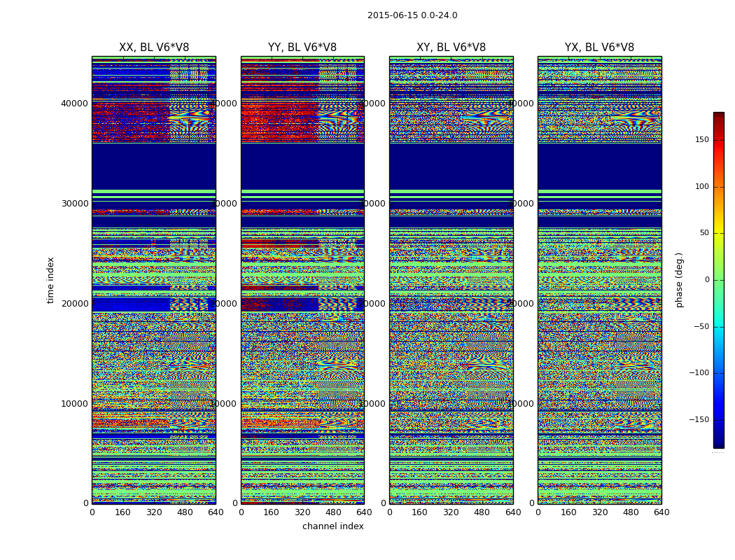Click the 'channel index' x-axis label
This screenshot has width=735, height=560.
click(332, 526)
